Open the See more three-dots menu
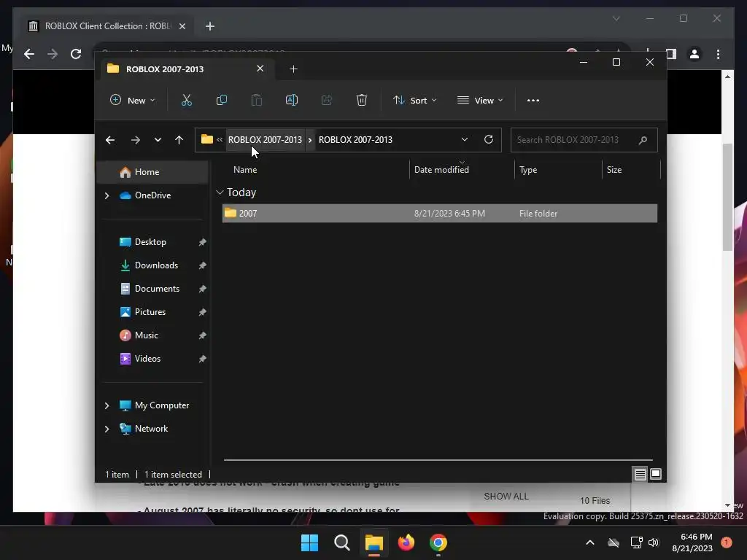The height and width of the screenshot is (560, 747). tap(533, 101)
